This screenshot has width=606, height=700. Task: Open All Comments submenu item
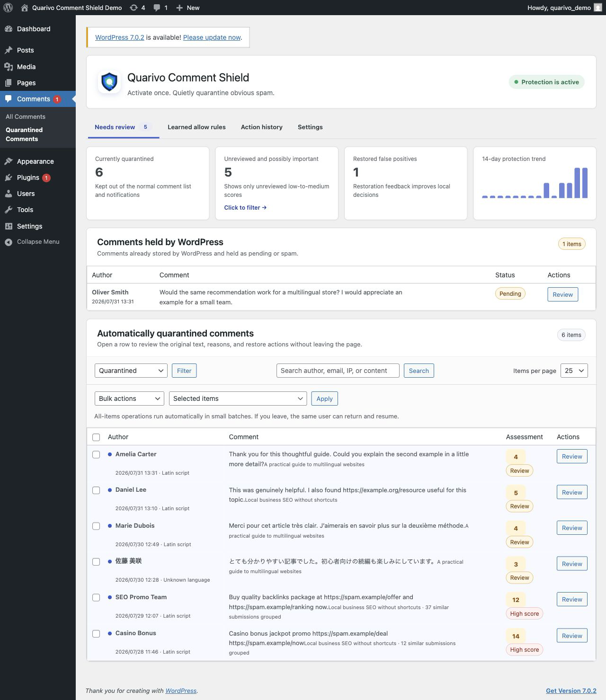26,116
